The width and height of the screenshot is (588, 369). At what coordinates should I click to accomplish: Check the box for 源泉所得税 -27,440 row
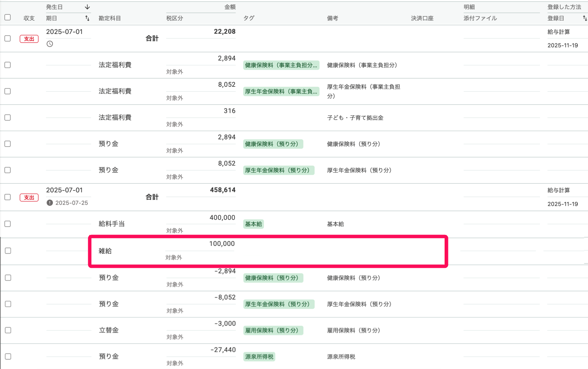click(x=8, y=357)
